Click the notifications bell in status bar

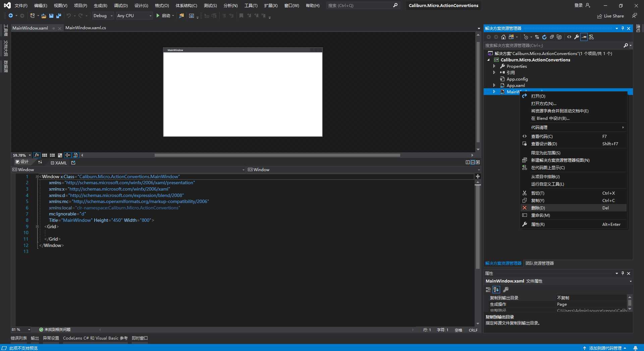[x=635, y=348]
